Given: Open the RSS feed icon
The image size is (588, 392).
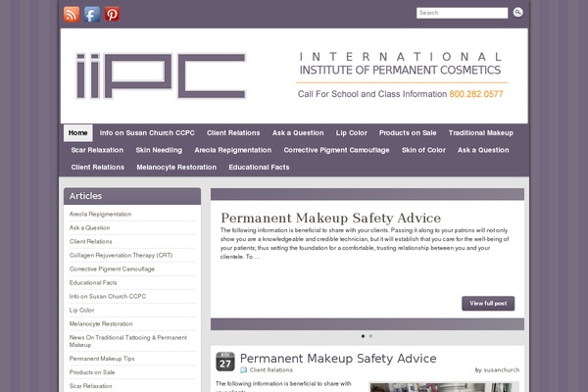Looking at the screenshot, I should [x=72, y=15].
